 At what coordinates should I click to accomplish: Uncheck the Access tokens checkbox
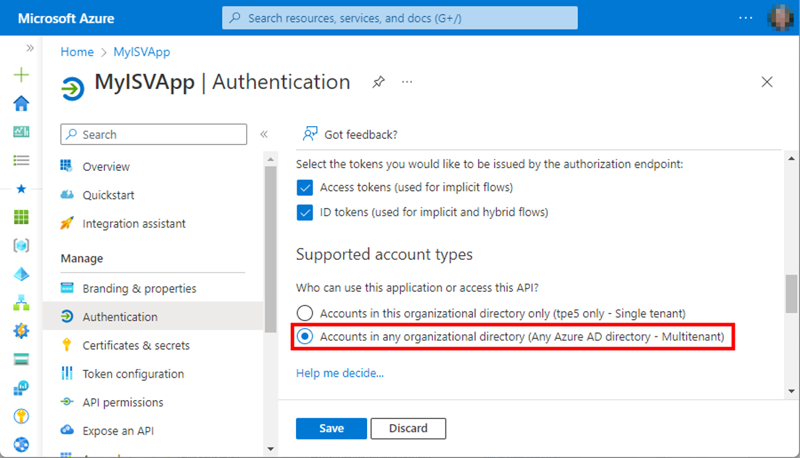click(x=305, y=187)
